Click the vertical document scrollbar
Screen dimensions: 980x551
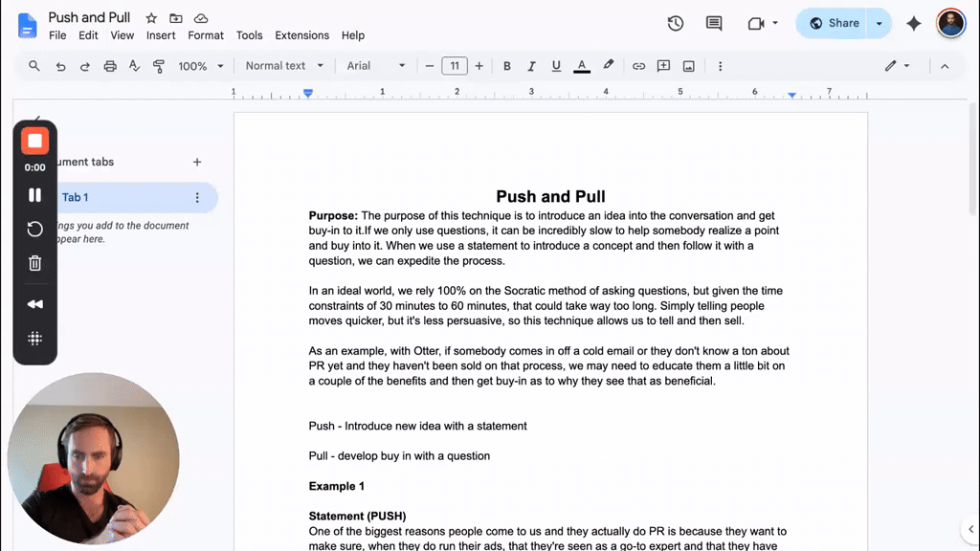(972, 160)
